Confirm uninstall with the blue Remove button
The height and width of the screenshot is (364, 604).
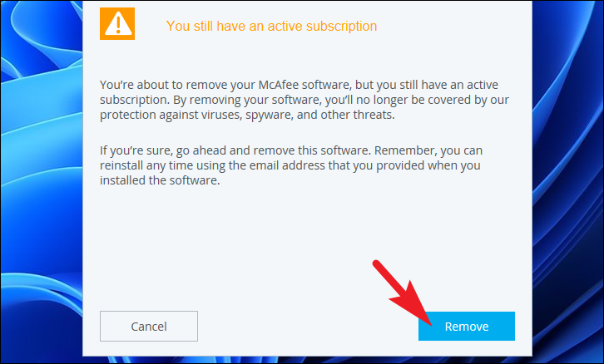pyautogui.click(x=467, y=327)
